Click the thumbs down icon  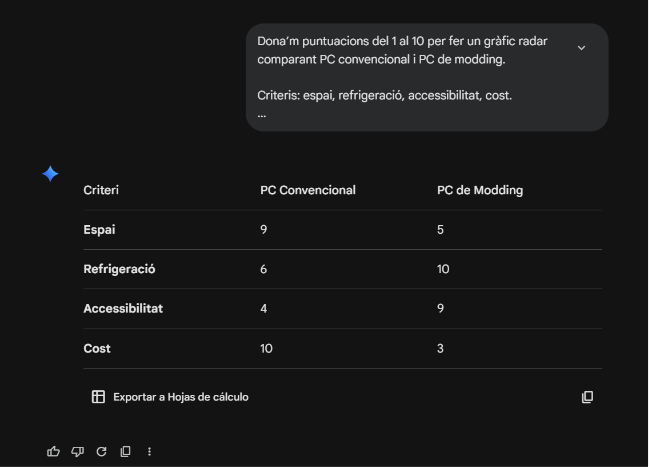77,451
